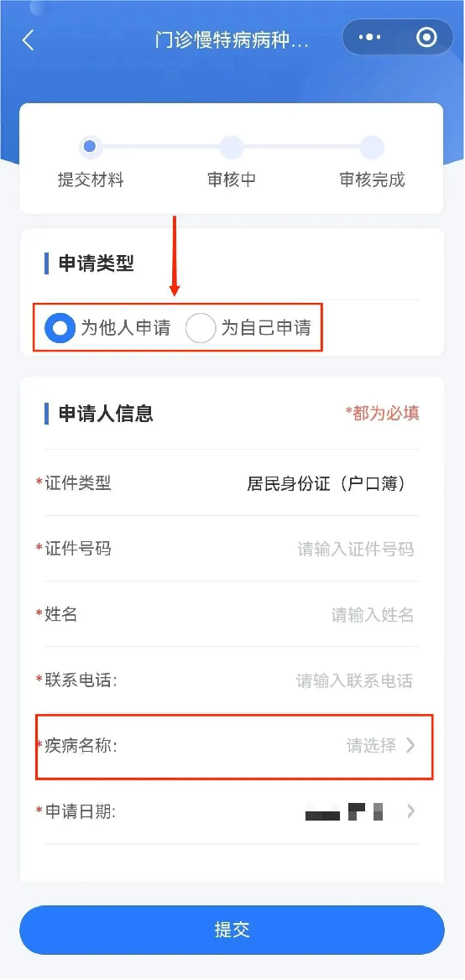Tap the mini-program close circle icon
Image resolution: width=465 pixels, height=980 pixels.
coord(427,38)
